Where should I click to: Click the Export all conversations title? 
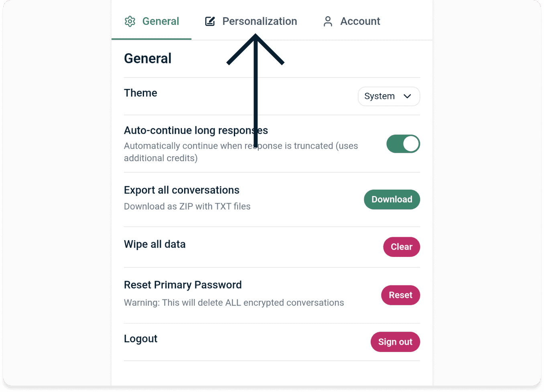click(181, 190)
